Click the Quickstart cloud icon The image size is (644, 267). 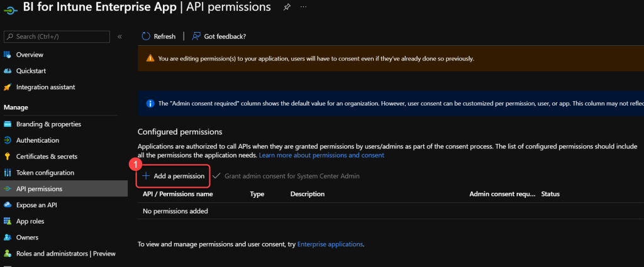(8, 71)
